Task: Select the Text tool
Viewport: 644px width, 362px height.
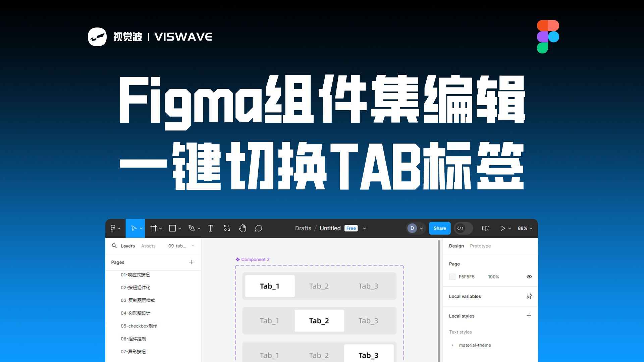Action: (210, 228)
